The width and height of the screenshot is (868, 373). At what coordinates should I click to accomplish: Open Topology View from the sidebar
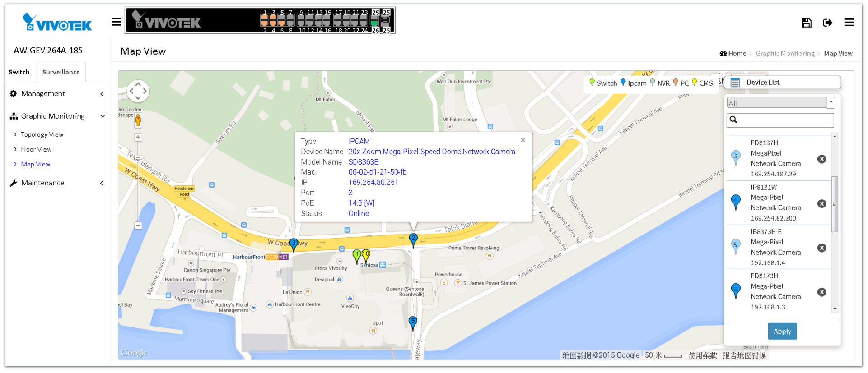pos(42,134)
